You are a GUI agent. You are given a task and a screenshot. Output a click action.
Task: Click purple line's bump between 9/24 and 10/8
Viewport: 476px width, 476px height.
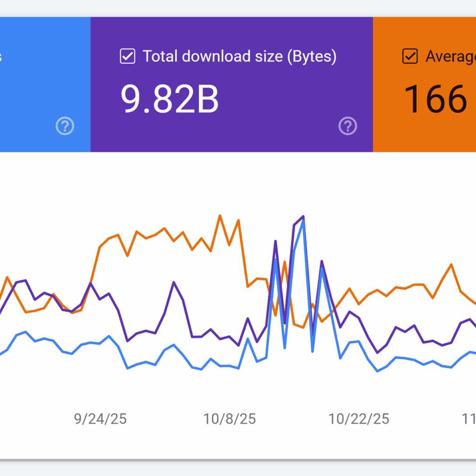tap(174, 283)
